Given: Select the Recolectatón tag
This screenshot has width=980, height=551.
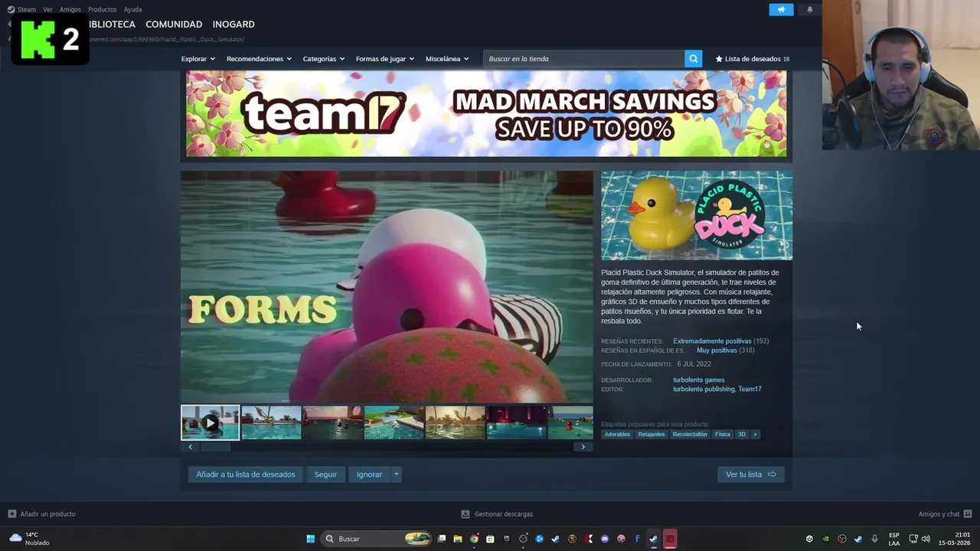Looking at the screenshot, I should pos(690,435).
